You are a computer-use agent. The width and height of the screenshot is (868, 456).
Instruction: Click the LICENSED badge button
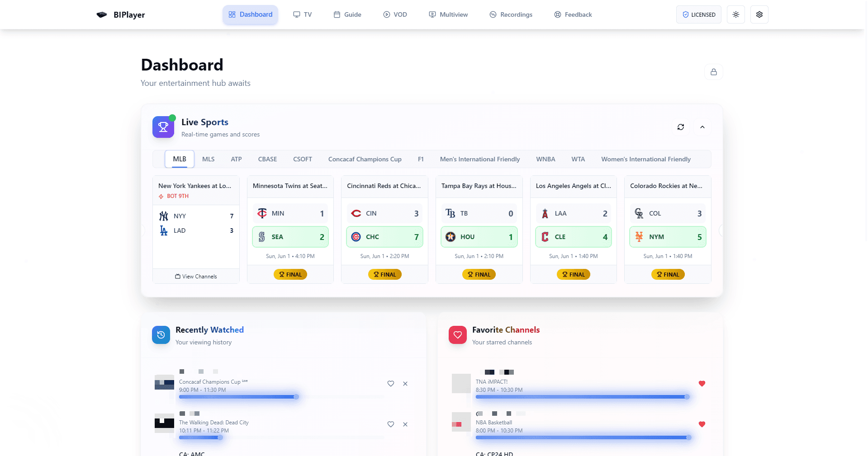[698, 14]
